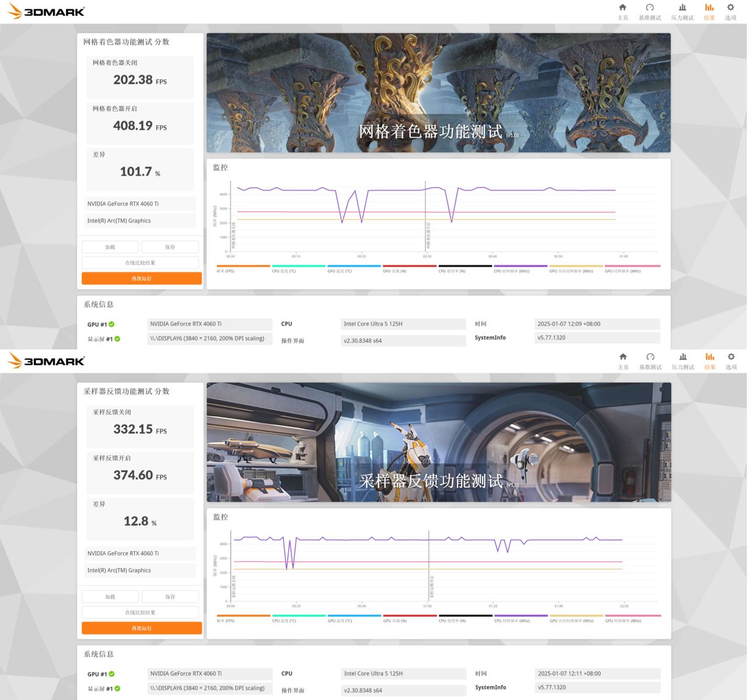Toggle 帧率 (FPS) series in mesh shader chart

tap(243, 269)
